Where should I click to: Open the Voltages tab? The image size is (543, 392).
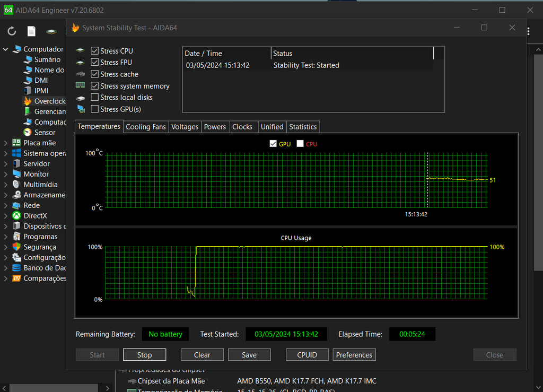click(x=185, y=127)
